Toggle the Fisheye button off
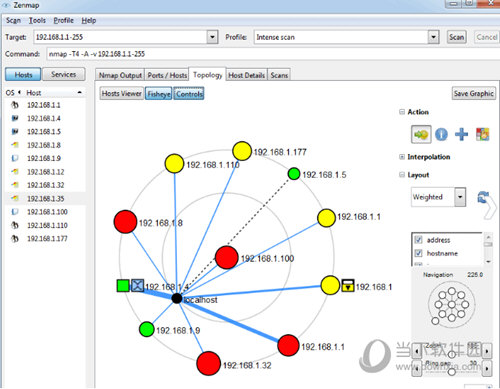Viewport: 500px width, 389px height. [159, 94]
